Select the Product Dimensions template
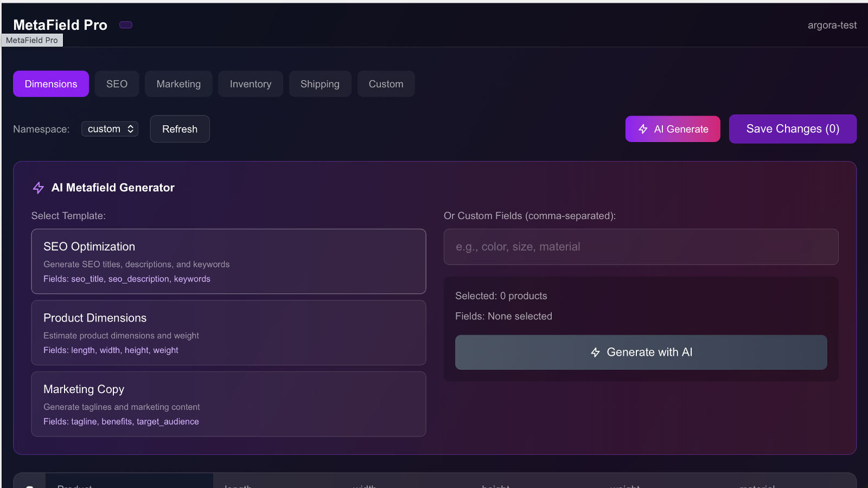The width and height of the screenshot is (868, 488). [x=228, y=332]
